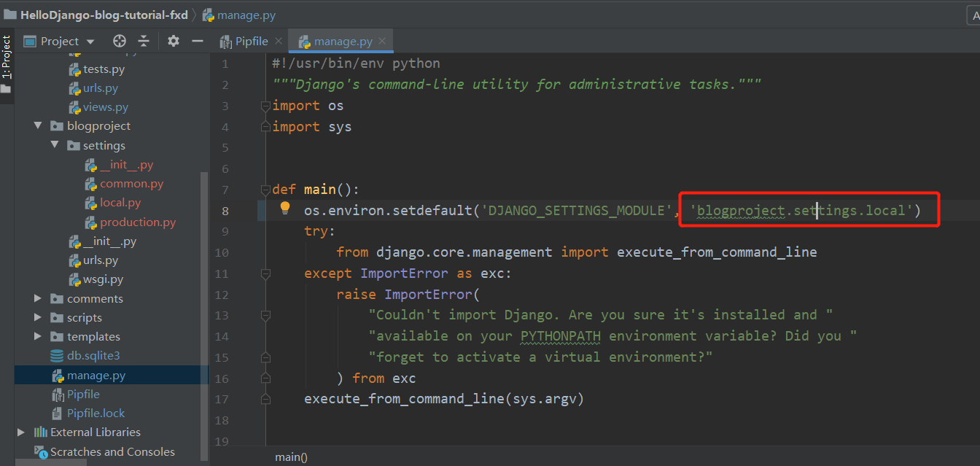Screen dimensions: 980x466
Task: Collapse the settings folder
Action: (x=55, y=145)
